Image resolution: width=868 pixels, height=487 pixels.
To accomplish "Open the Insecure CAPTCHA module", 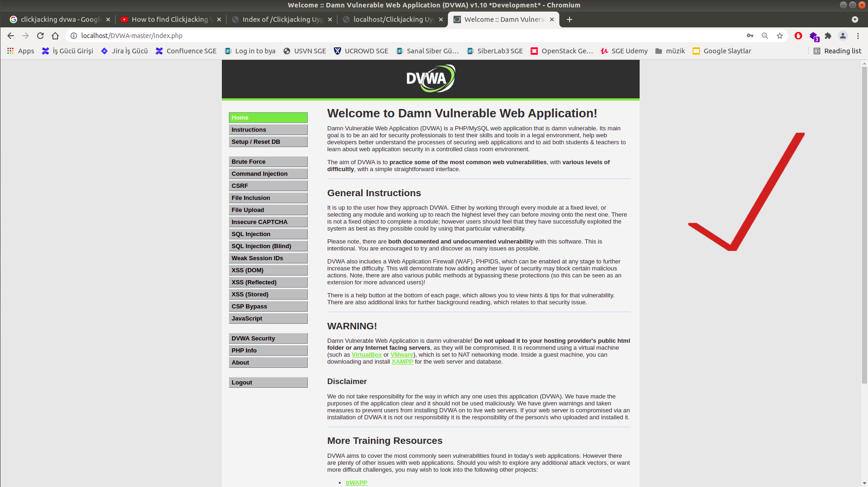I will coord(268,222).
